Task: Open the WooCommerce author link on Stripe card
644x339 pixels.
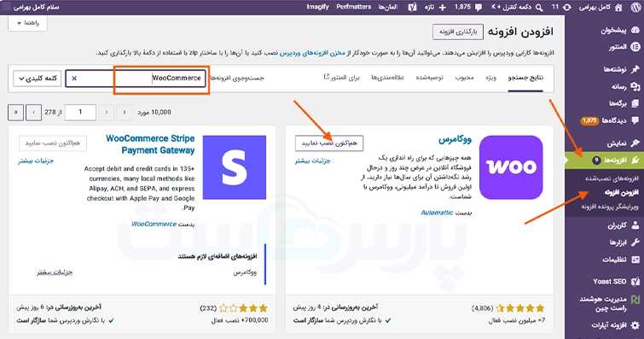Action: 154,225
